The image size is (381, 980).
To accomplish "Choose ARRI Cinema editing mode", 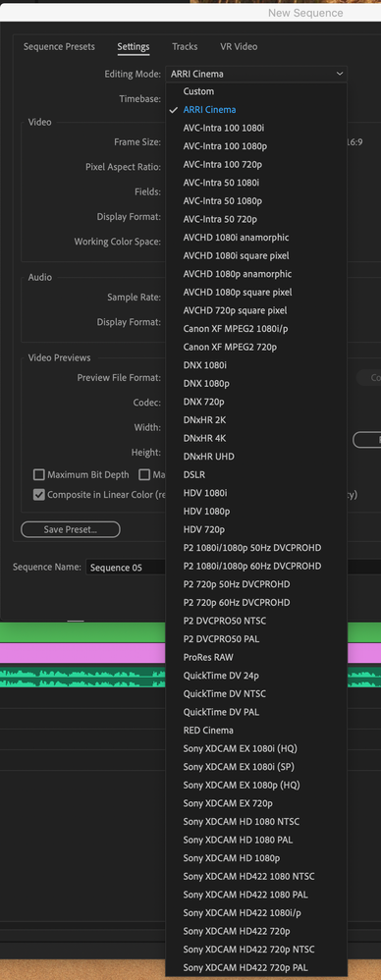I will tap(256, 109).
